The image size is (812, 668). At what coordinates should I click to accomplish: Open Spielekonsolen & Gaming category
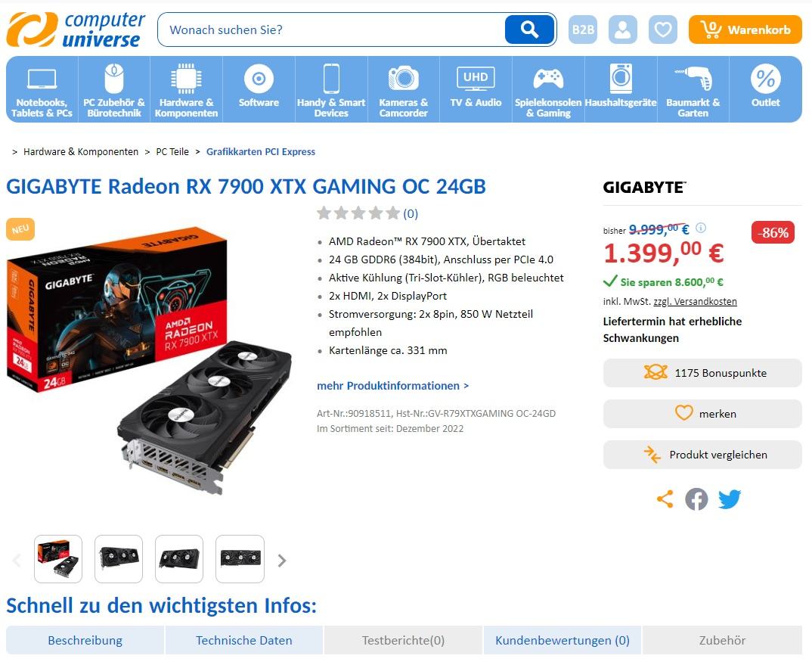548,89
